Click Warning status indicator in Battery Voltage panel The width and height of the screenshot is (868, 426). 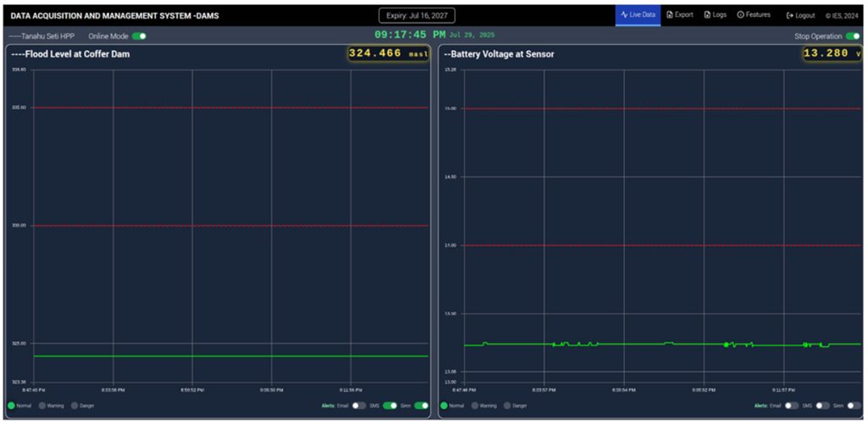[x=476, y=406]
